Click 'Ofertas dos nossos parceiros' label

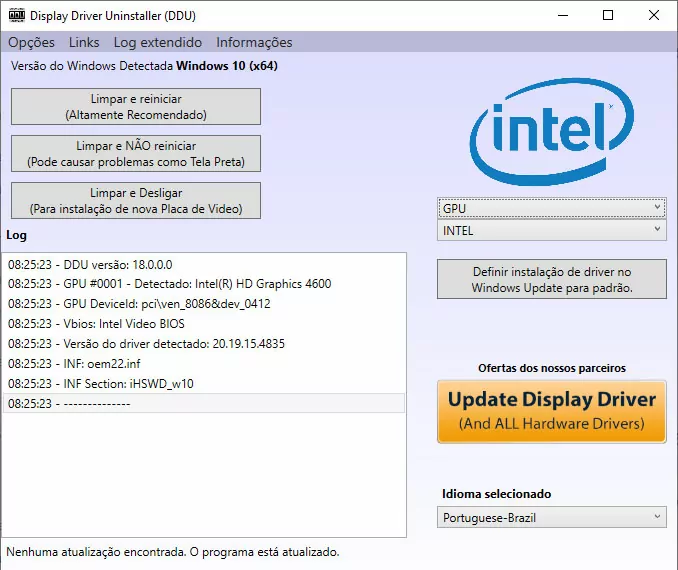point(552,368)
